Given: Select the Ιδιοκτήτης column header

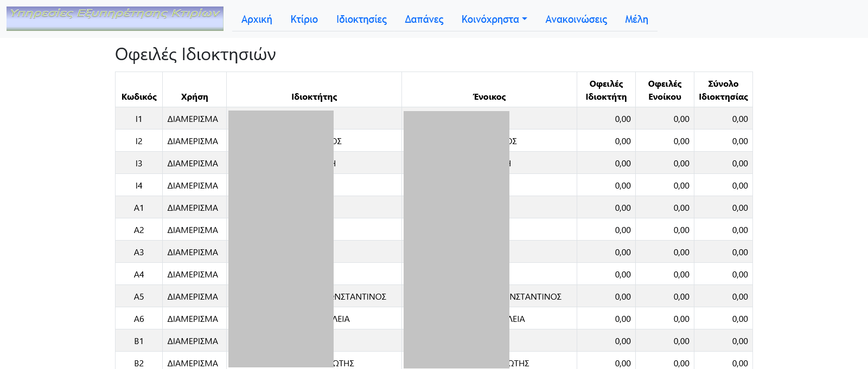Looking at the screenshot, I should coord(314,97).
